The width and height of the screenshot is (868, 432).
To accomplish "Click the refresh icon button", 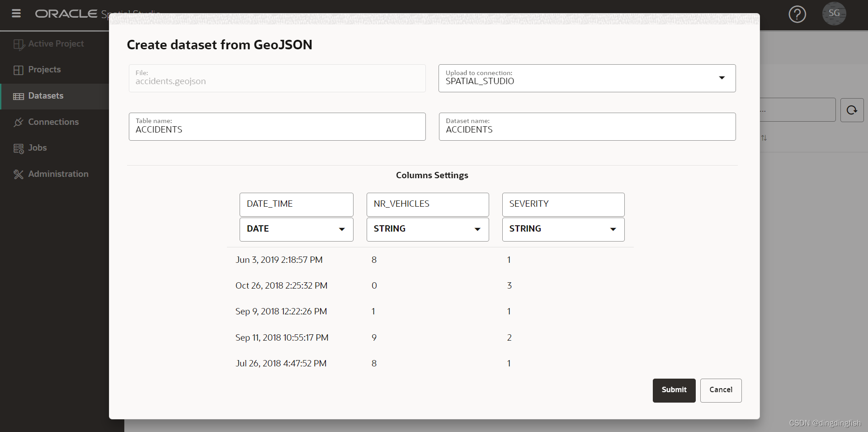I will pyautogui.click(x=852, y=110).
